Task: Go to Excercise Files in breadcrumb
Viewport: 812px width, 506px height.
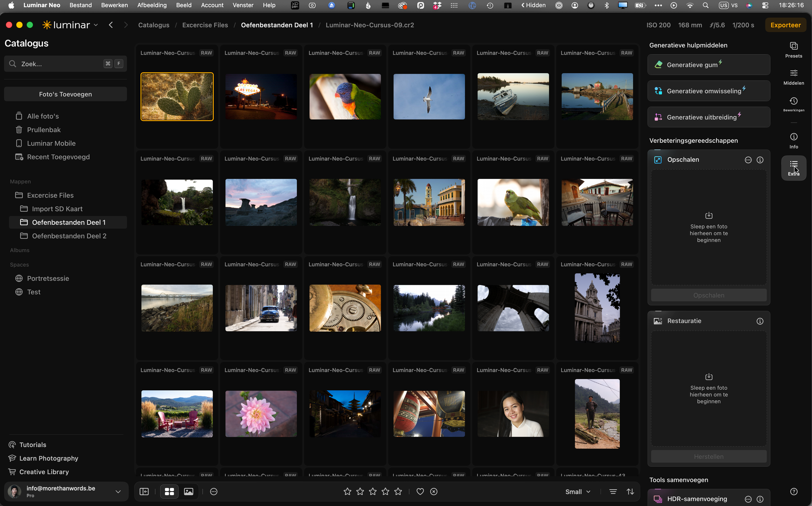Action: [205, 25]
